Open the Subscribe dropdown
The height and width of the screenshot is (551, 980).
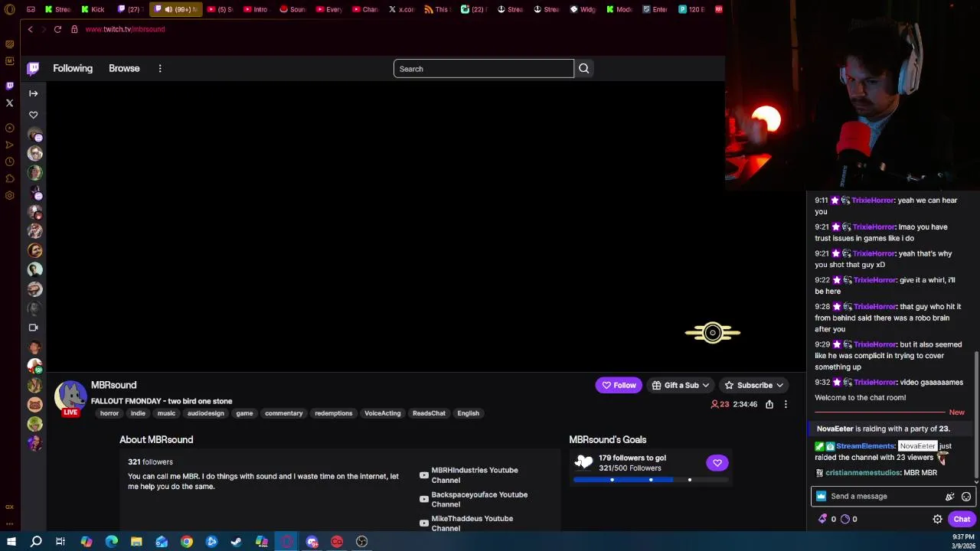754,386
